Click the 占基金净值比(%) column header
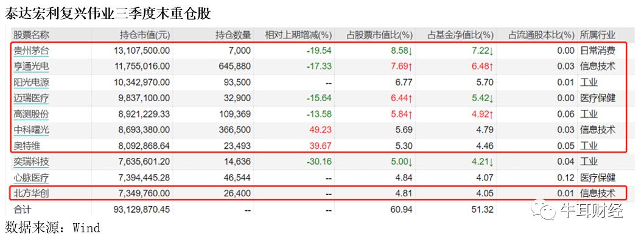The height and width of the screenshot is (239, 644). click(x=460, y=35)
